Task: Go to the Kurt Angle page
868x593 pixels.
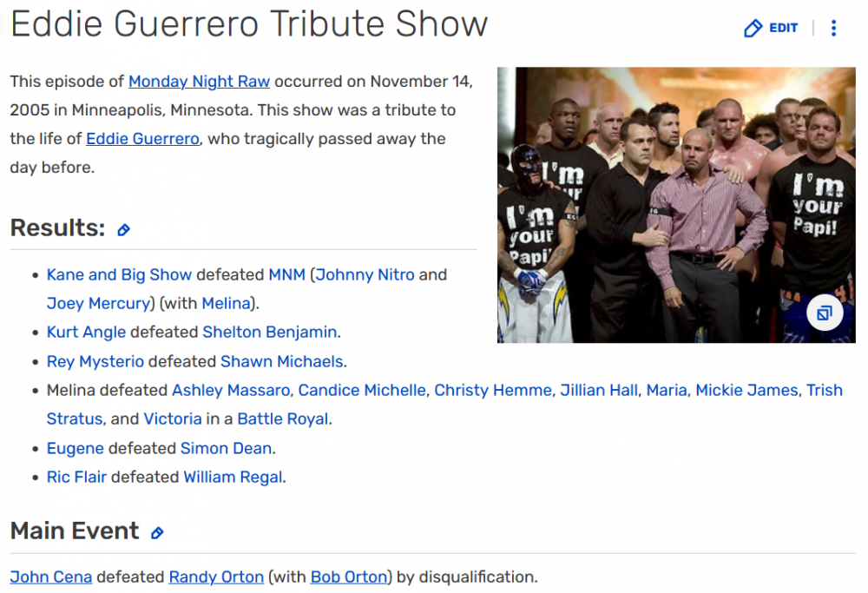Action: coord(86,332)
